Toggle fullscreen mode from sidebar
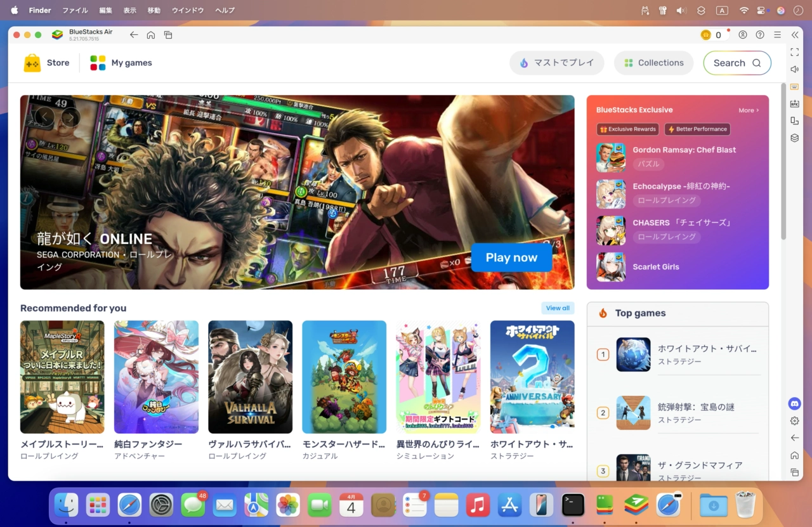Viewport: 812px width, 527px height. point(794,52)
